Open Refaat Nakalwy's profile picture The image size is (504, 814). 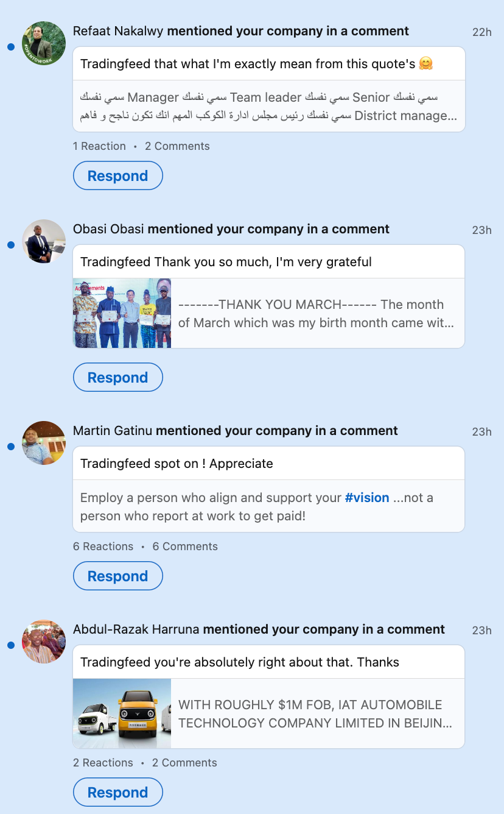(x=44, y=43)
